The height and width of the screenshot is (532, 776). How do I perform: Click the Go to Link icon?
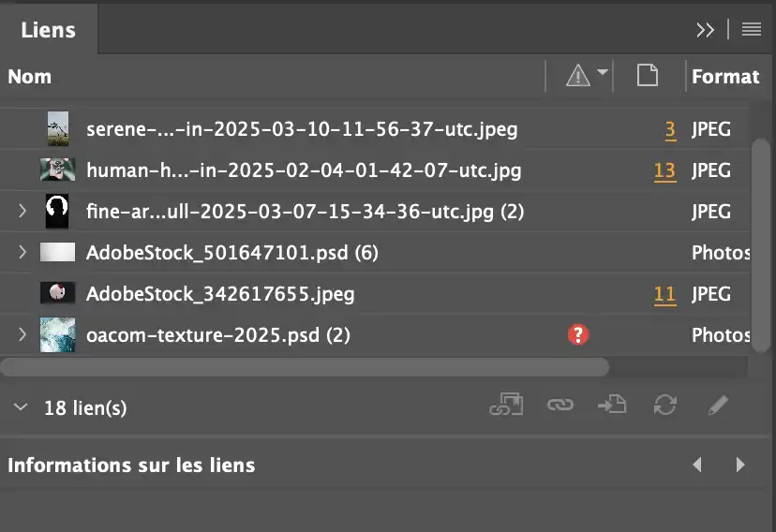pos(612,406)
